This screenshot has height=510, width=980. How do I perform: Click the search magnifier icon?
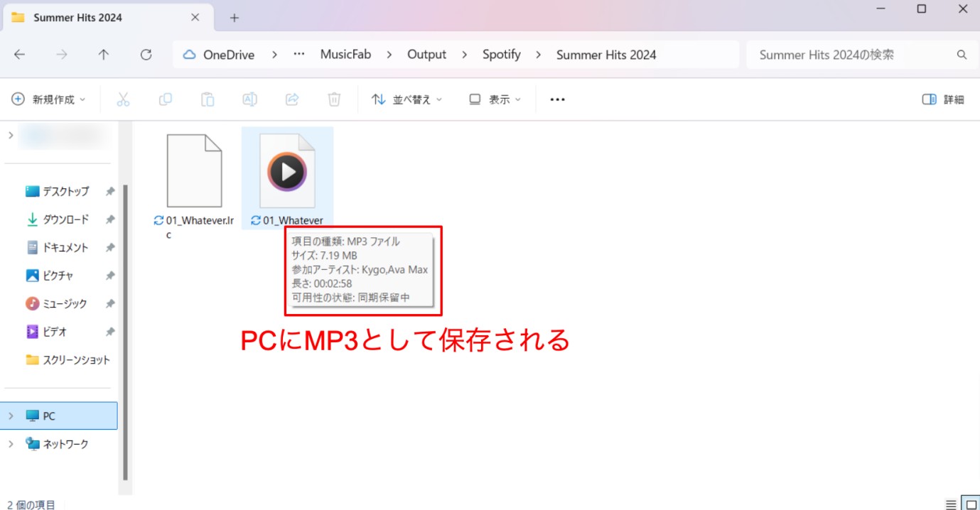tap(962, 55)
